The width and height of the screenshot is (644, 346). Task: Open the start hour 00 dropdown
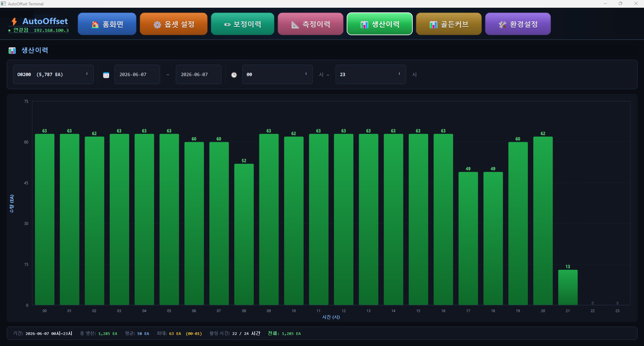tap(278, 74)
